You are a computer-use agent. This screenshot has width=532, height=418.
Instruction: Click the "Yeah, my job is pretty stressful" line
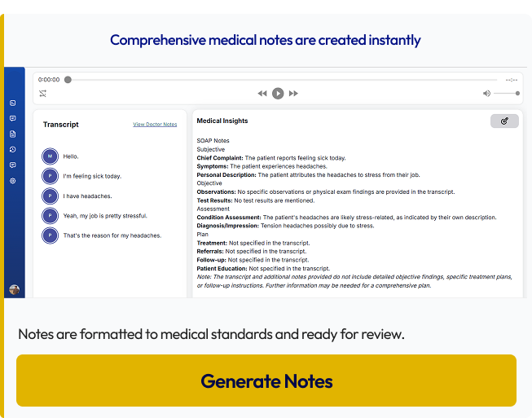[105, 216]
